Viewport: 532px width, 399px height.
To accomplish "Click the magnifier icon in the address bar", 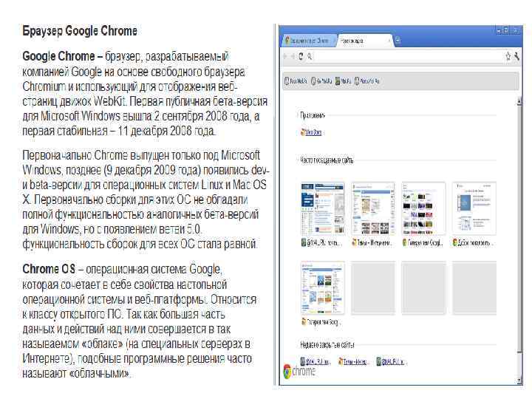I will [x=310, y=56].
